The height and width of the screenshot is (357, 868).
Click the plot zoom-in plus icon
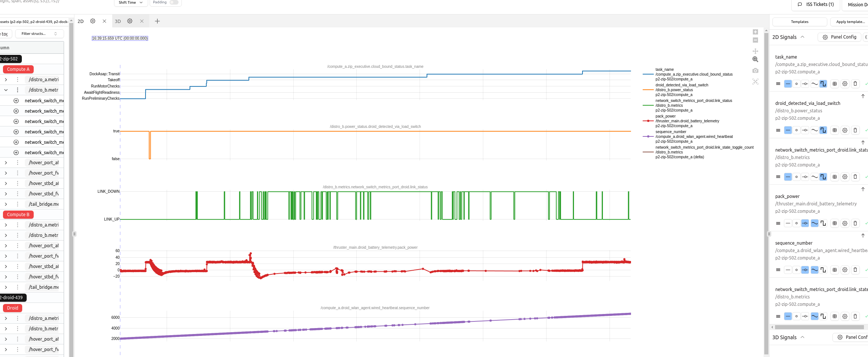tap(755, 32)
